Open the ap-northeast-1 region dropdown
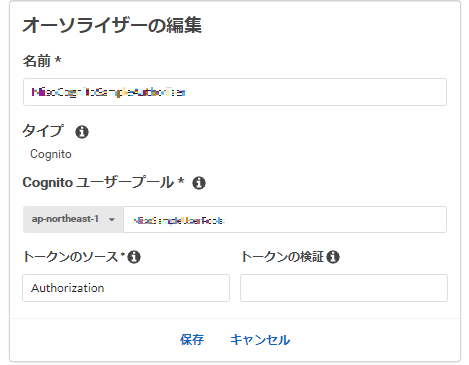 (73, 219)
